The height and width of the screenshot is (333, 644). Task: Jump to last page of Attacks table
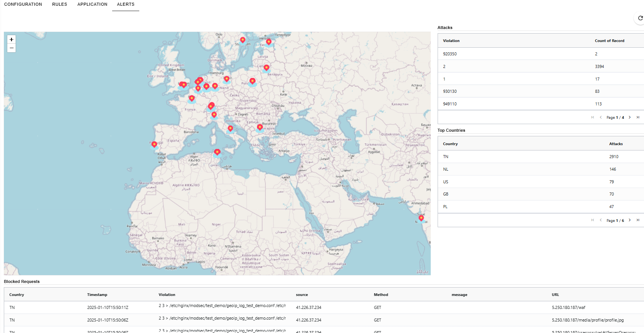(638, 117)
